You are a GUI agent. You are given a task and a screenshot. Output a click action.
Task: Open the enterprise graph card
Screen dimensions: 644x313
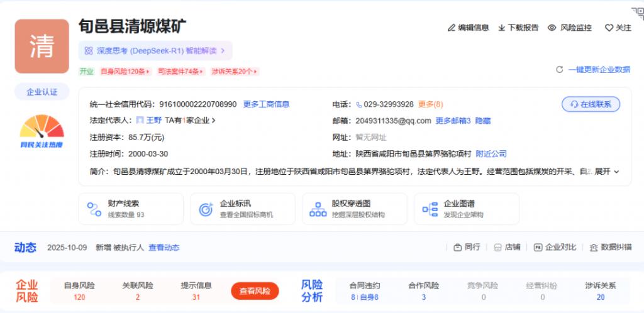467,209
